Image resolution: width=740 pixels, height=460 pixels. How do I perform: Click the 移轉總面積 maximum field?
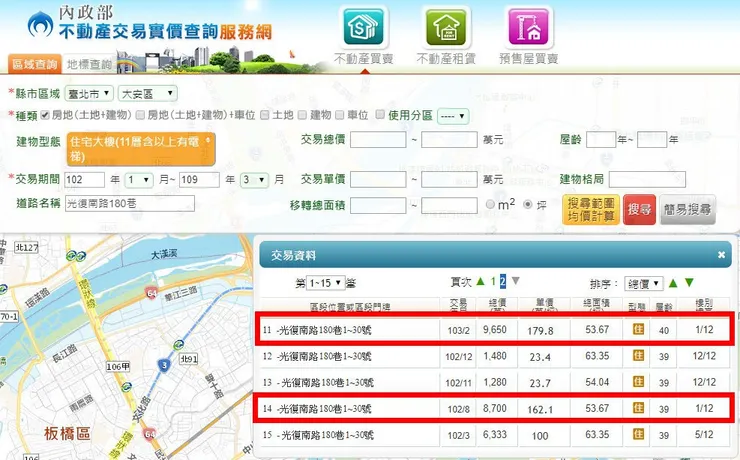(449, 205)
